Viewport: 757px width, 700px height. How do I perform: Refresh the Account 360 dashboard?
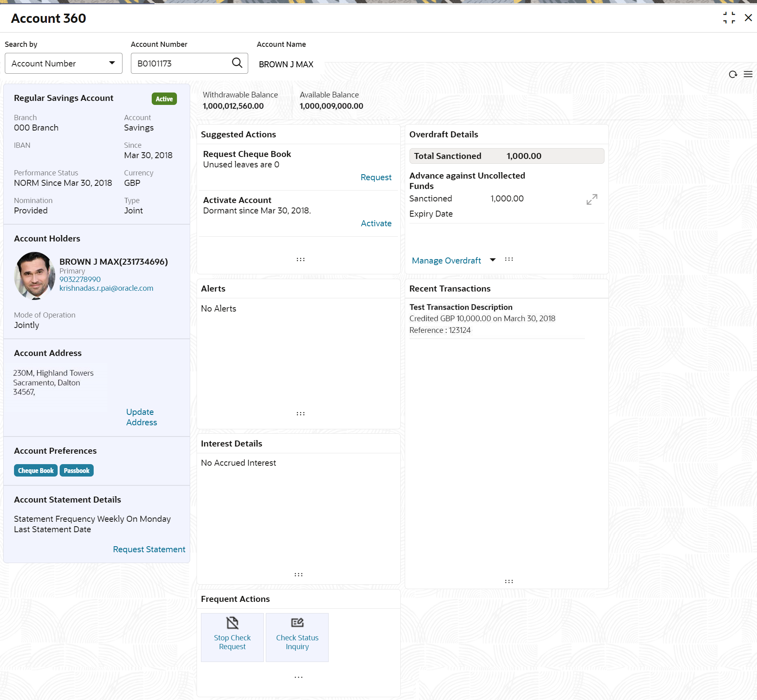click(x=733, y=74)
